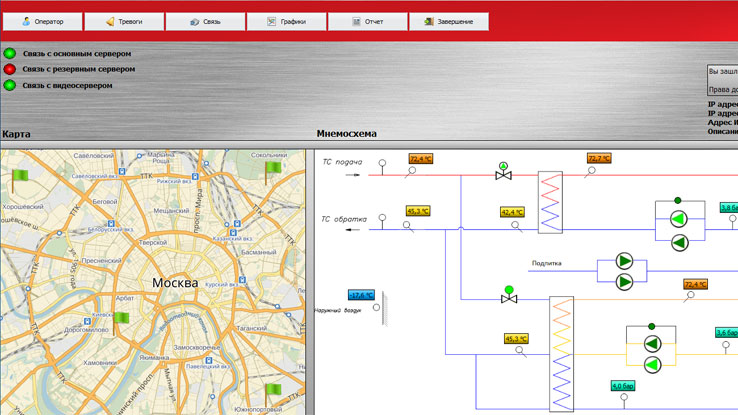Click sensor below 4,0 бар label

point(624,400)
